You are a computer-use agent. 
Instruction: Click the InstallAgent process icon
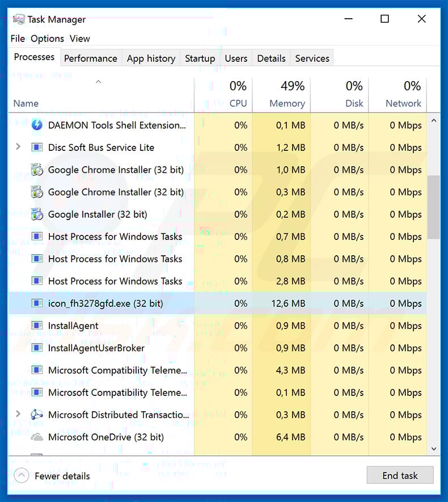(x=37, y=326)
